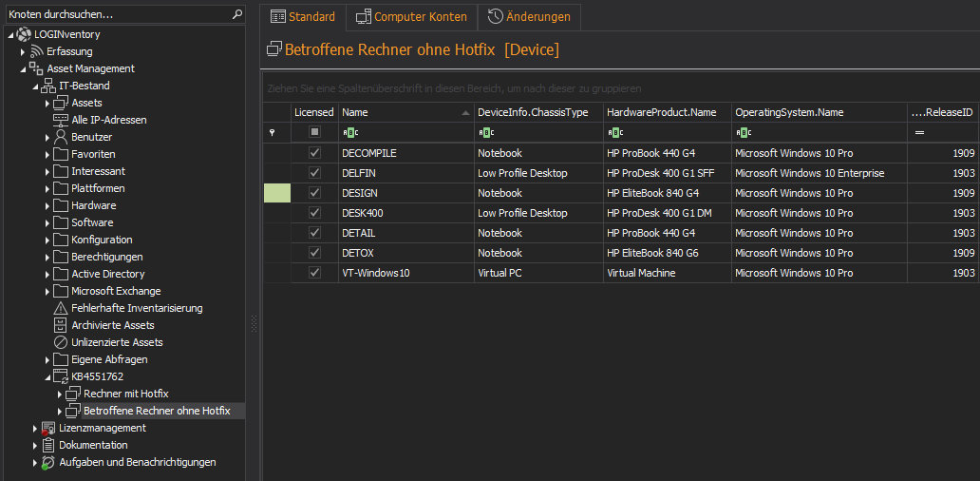Open the Computer Konten tab
980x481 pixels.
tap(412, 17)
